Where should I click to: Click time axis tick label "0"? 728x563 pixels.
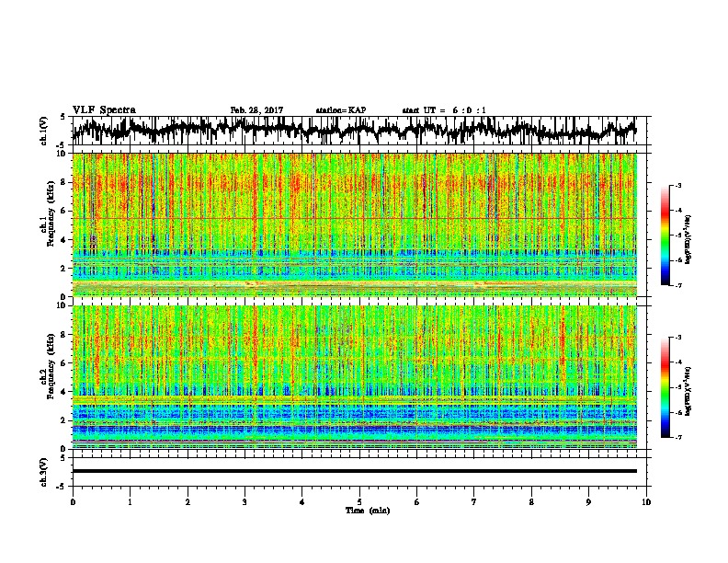[x=73, y=502]
